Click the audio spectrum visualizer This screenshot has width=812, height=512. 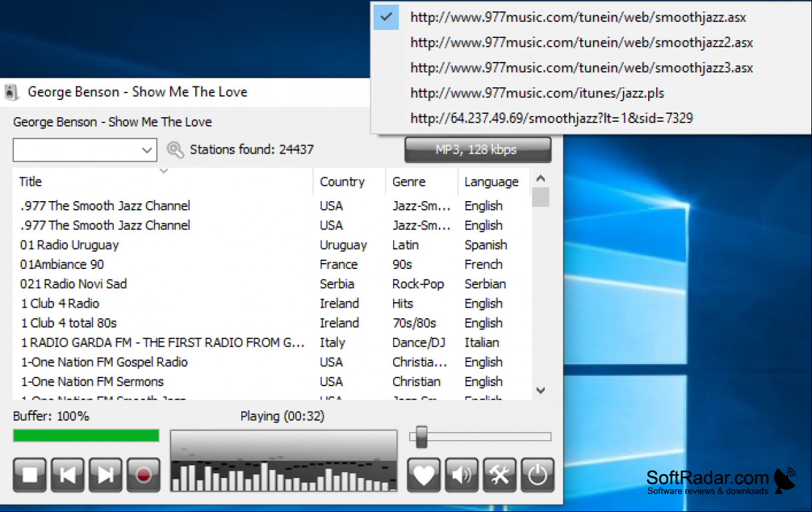[x=284, y=461]
